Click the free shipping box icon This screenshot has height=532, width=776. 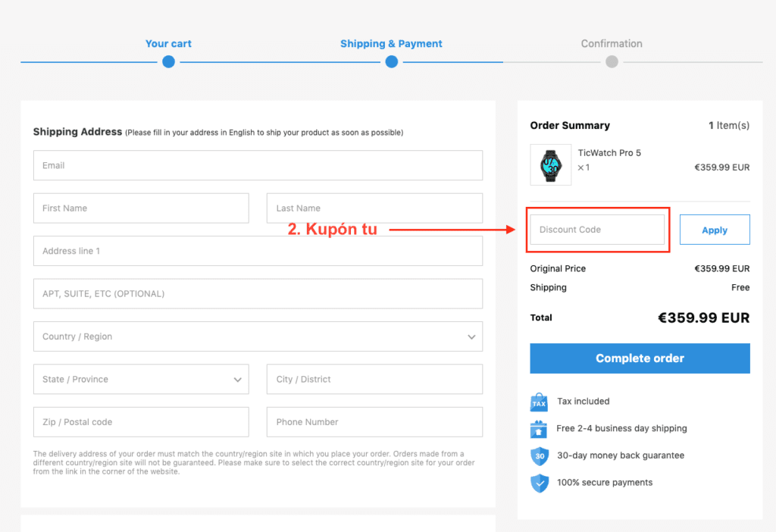coord(539,429)
